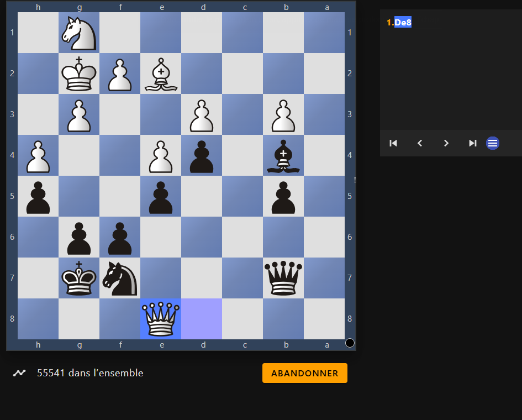
Task: Select the black king on g7
Action: point(79,278)
